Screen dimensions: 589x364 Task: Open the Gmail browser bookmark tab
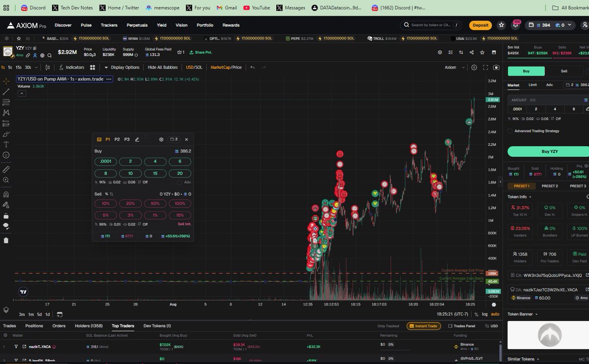[226, 7]
